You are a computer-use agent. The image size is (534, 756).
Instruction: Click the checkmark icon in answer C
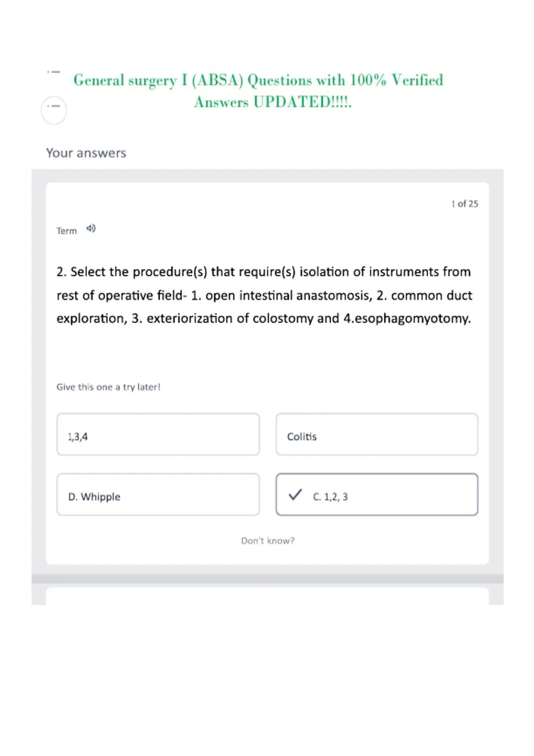pyautogui.click(x=295, y=495)
